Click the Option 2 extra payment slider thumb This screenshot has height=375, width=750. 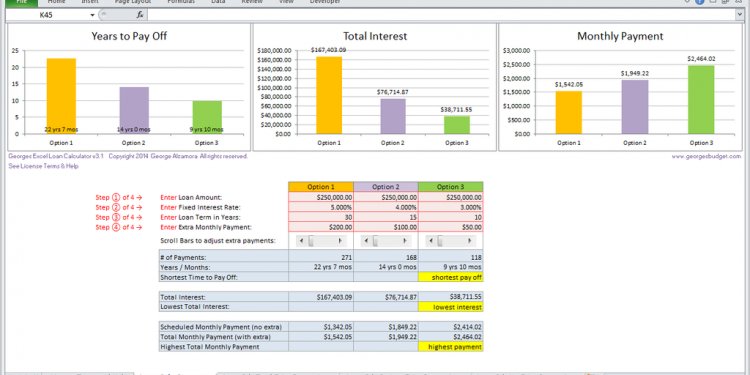pyautogui.click(x=375, y=241)
